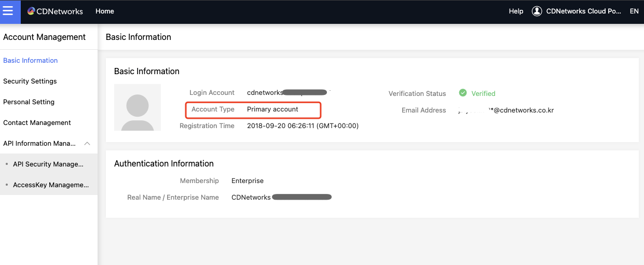Click the @cdnetworks.co.kr email value

tap(506, 110)
